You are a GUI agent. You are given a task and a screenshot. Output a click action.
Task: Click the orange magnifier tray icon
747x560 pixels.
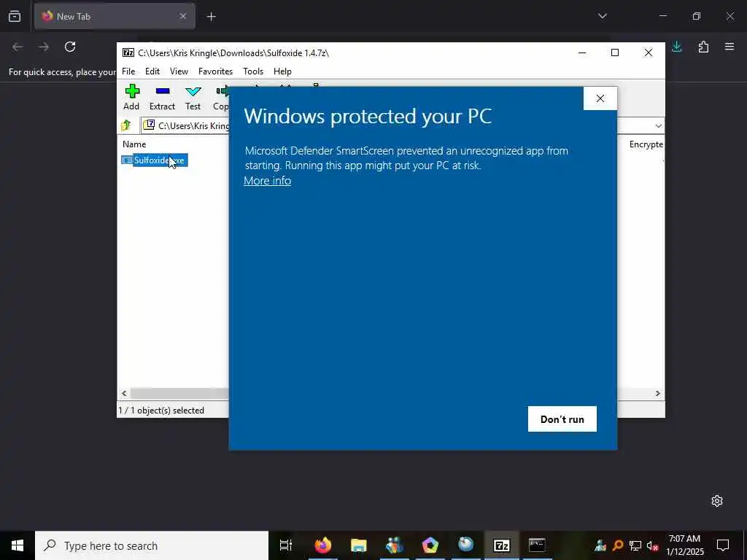coord(618,545)
